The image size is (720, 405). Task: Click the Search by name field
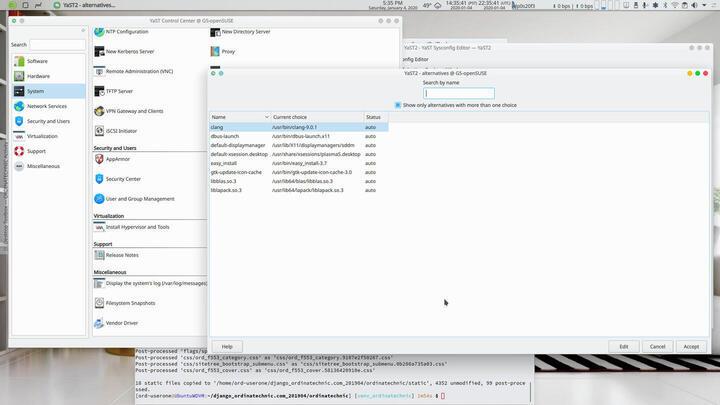459,93
